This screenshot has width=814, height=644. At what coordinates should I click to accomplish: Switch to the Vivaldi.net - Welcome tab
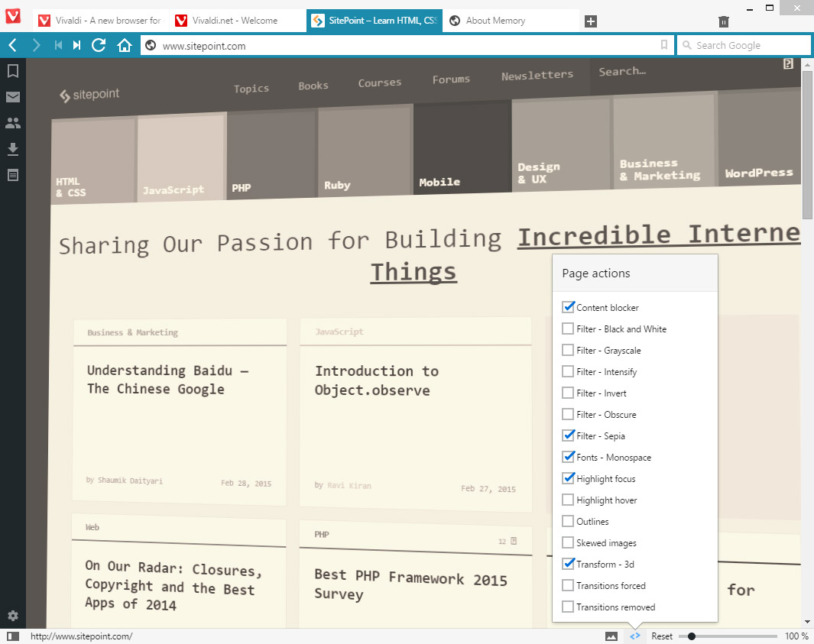(235, 21)
